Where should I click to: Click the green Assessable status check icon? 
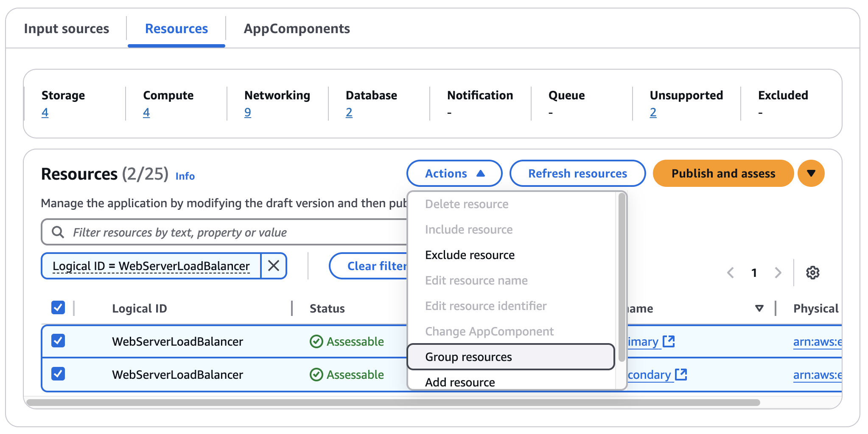(316, 341)
